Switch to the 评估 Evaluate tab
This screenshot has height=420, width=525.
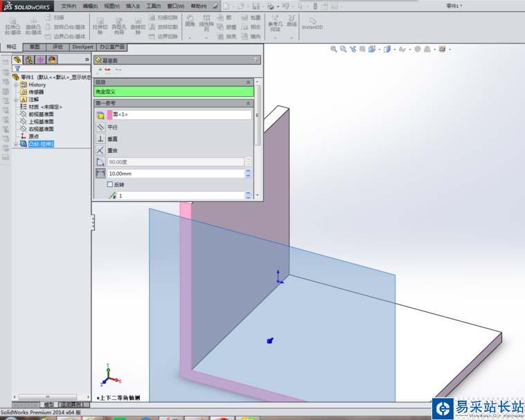pos(57,47)
